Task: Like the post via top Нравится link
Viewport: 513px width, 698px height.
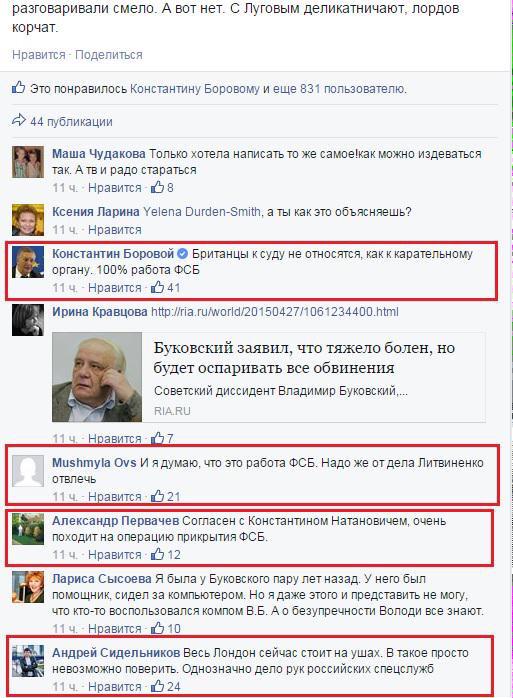Action: (x=39, y=55)
